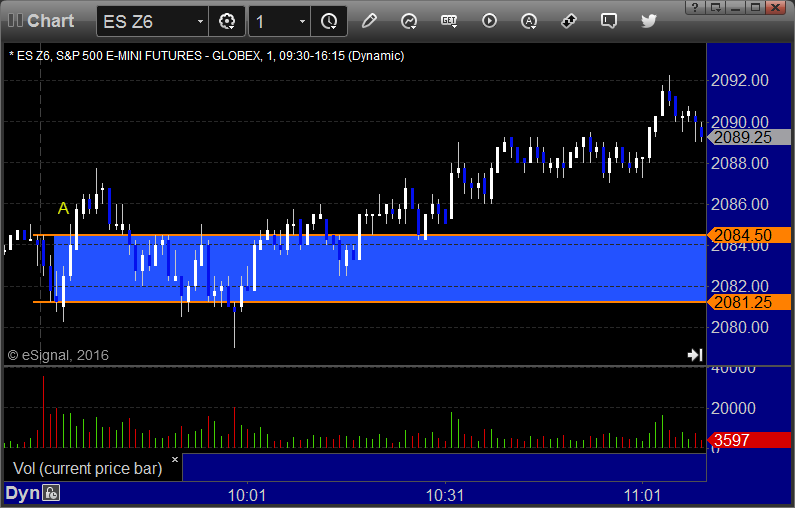Click the 2088.00 price axis label
The width and height of the screenshot is (795, 508).
point(740,163)
